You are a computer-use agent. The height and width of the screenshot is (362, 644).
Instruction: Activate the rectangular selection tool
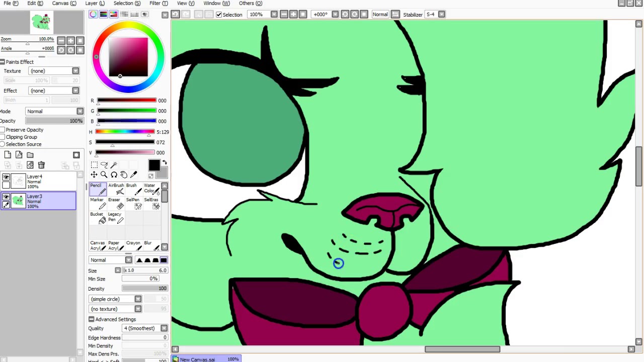94,165
